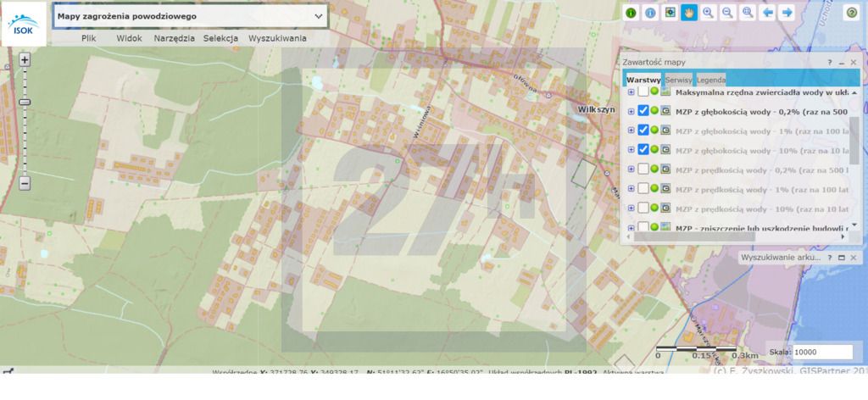Click the Skala scale input field
This screenshot has height=400, width=868.
coord(822,353)
